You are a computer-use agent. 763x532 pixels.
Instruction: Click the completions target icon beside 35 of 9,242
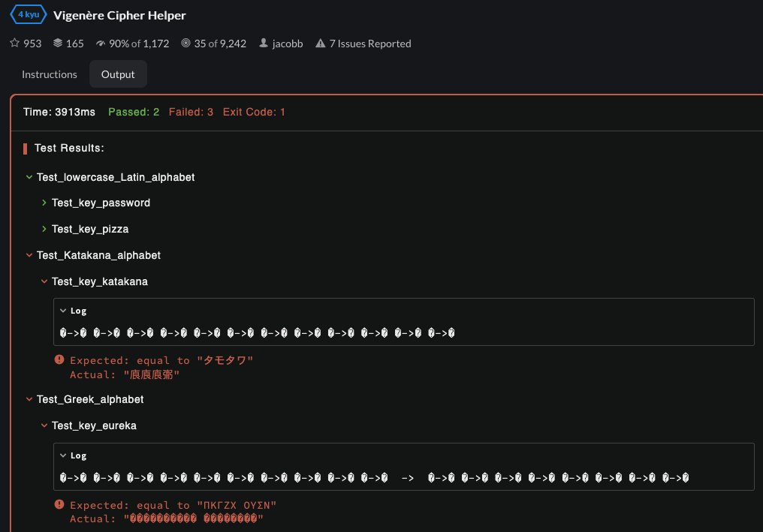point(185,43)
